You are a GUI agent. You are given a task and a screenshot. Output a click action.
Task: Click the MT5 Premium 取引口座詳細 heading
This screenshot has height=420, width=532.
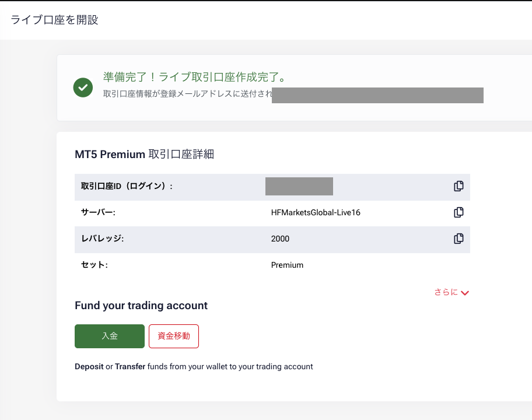(x=145, y=155)
